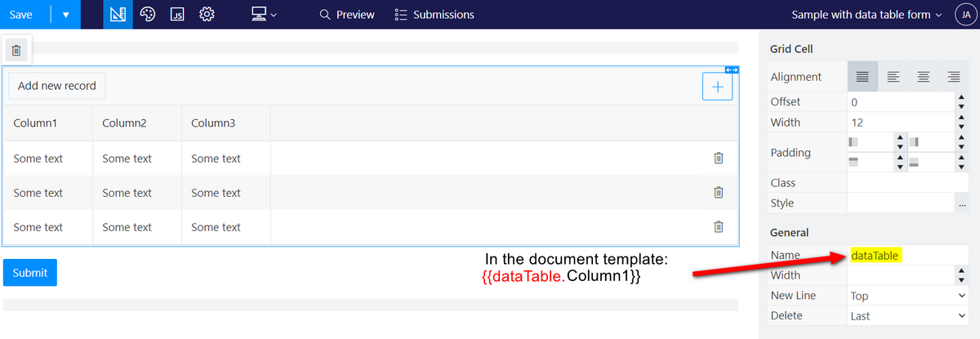Open the Submissions list

(434, 15)
